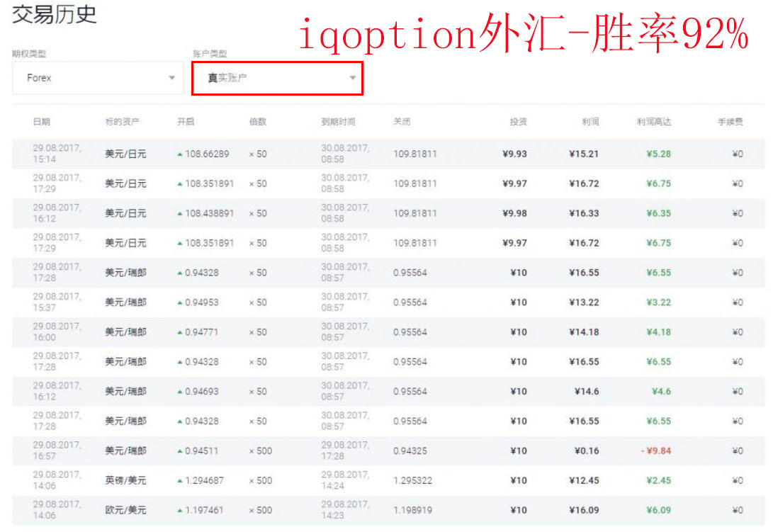The width and height of the screenshot is (773, 532).
Task: Click the 交易历史 page title
Action: [x=55, y=14]
